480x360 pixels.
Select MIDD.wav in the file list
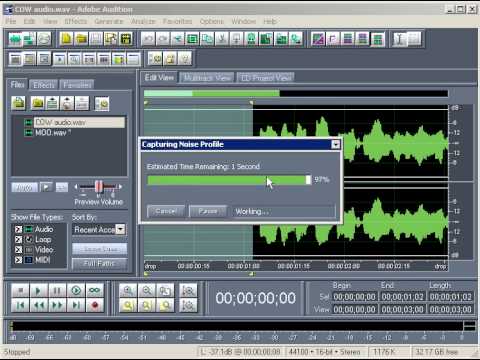53,133
